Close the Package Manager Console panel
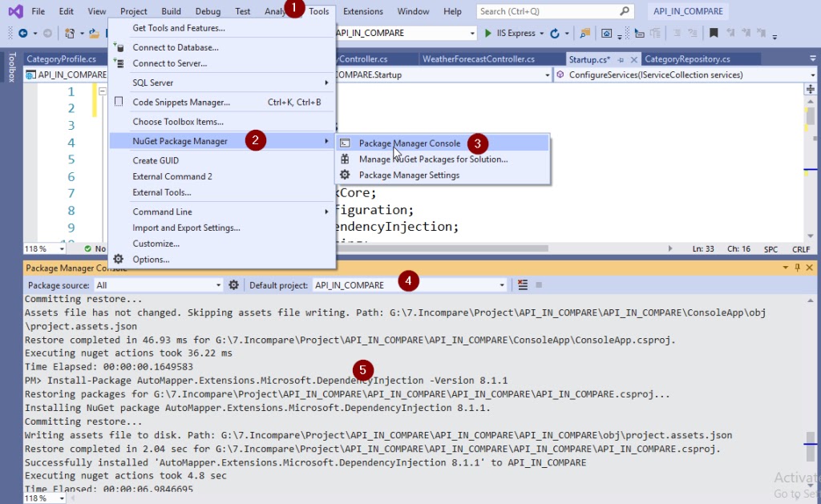 [810, 268]
